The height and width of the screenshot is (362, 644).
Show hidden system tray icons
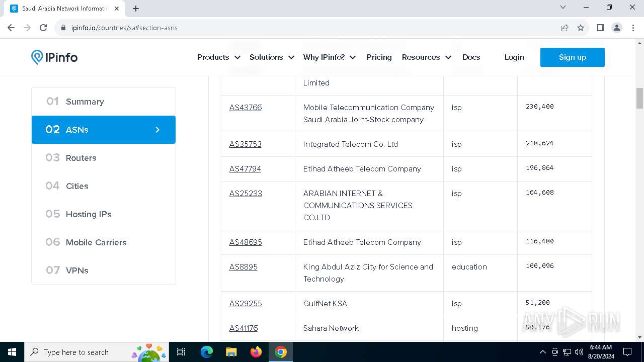(x=542, y=352)
